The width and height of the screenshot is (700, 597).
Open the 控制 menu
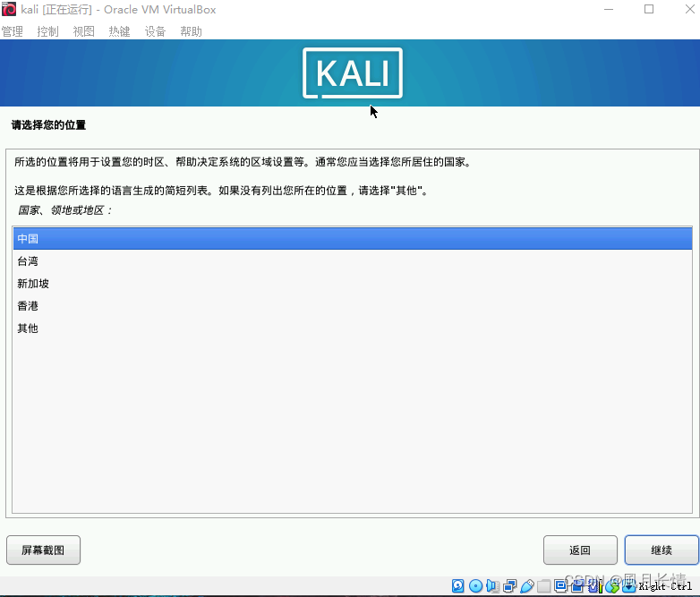(47, 31)
